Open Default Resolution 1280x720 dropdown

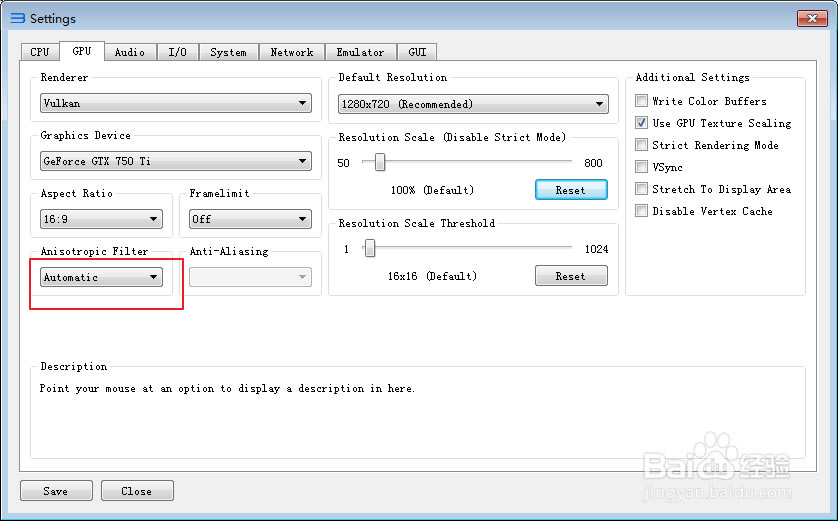pyautogui.click(x=473, y=104)
